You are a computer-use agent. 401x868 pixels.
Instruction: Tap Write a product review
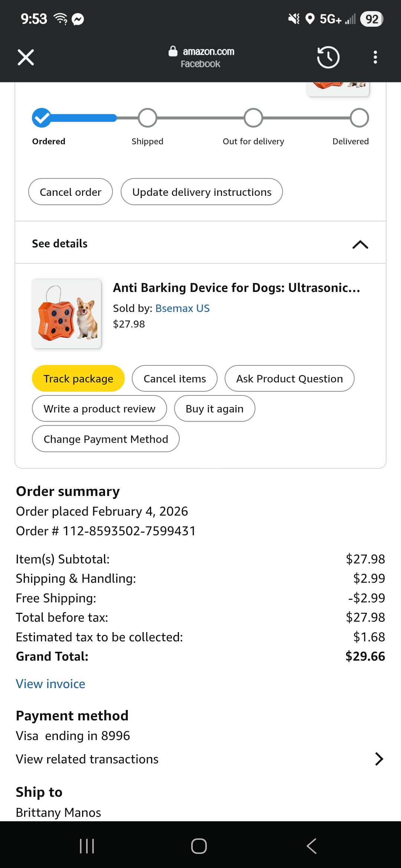click(100, 408)
